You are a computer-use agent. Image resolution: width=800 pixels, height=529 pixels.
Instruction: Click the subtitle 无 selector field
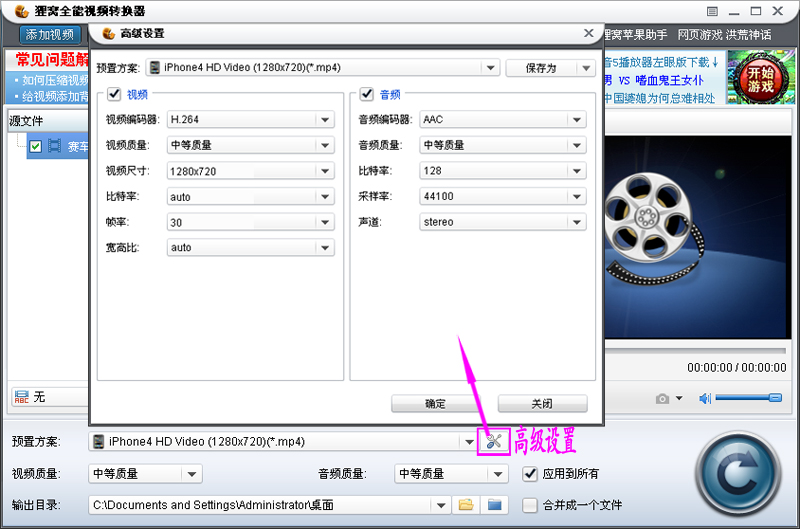[x=49, y=397]
